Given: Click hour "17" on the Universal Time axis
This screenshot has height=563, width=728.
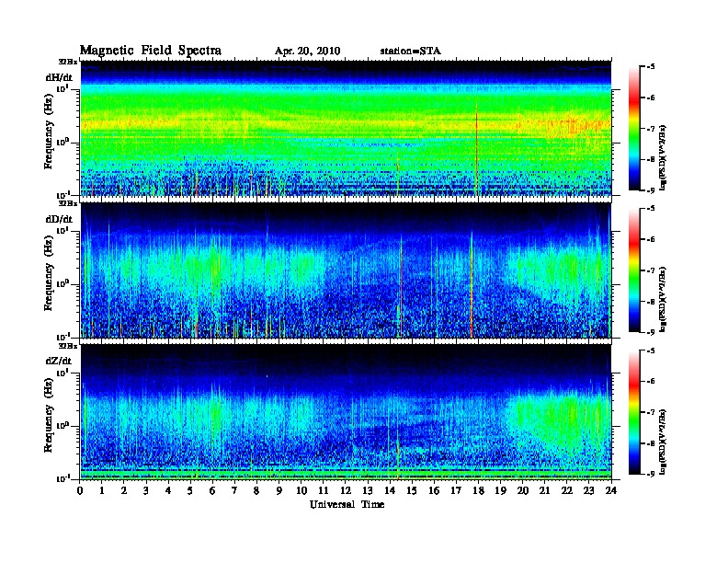Looking at the screenshot, I should (456, 491).
